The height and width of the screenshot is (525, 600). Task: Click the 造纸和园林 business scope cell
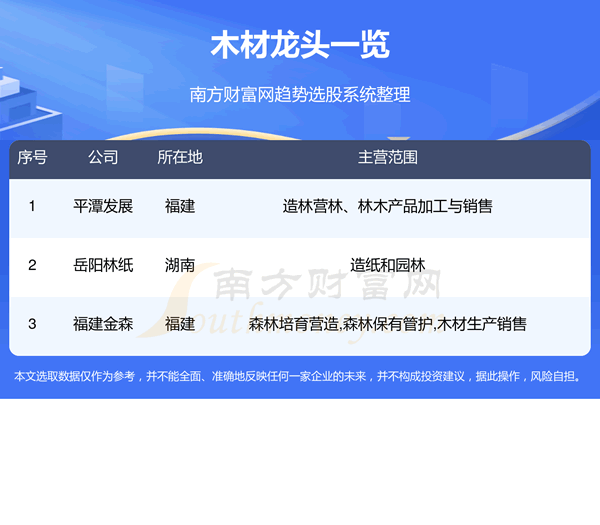(x=387, y=265)
